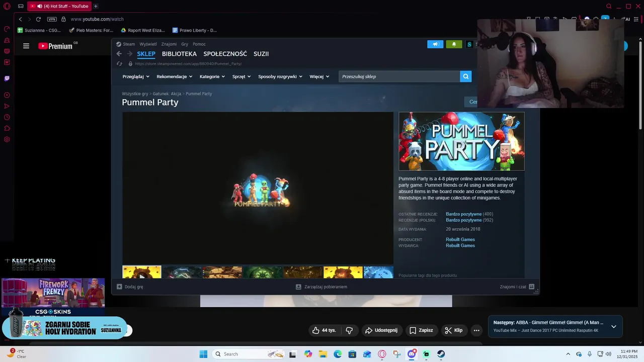Open the Pomoc menu in Steam
644x362 pixels.
click(199, 44)
